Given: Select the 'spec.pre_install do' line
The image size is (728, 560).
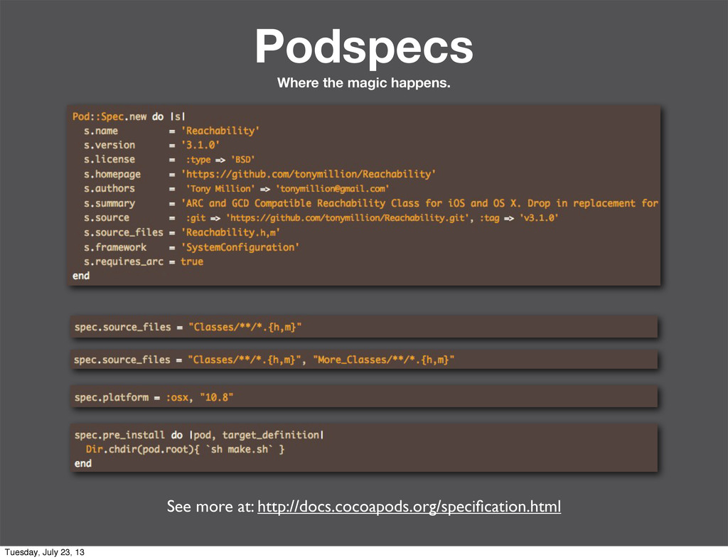Looking at the screenshot, I should (199, 435).
